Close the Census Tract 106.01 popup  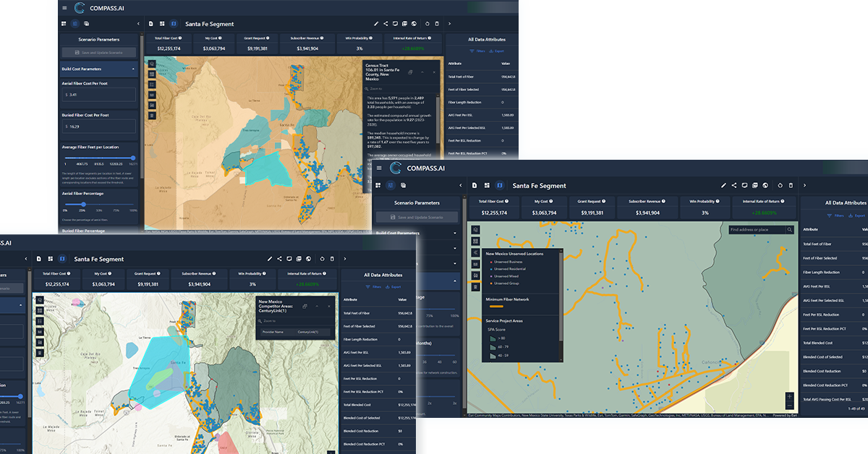[434, 72]
